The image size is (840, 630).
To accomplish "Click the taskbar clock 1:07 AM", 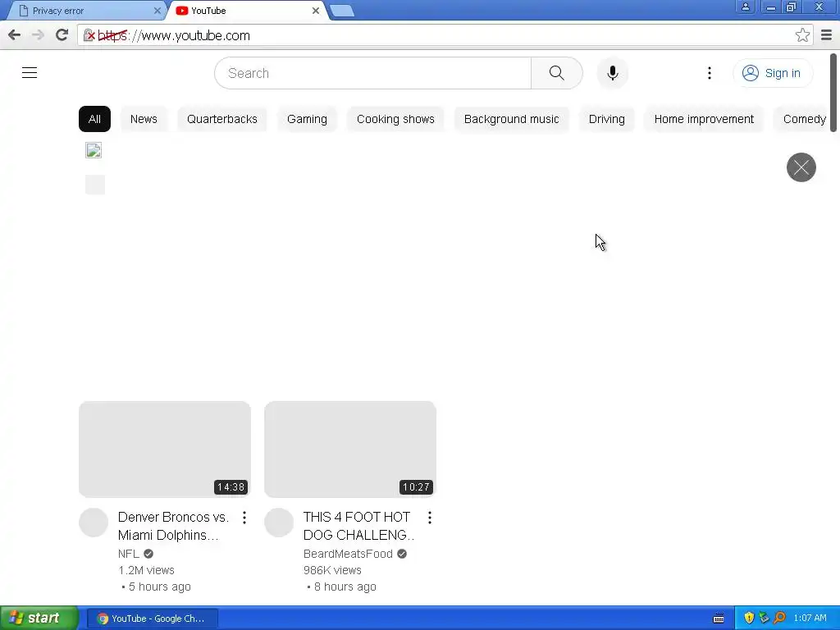I will coord(810,619).
